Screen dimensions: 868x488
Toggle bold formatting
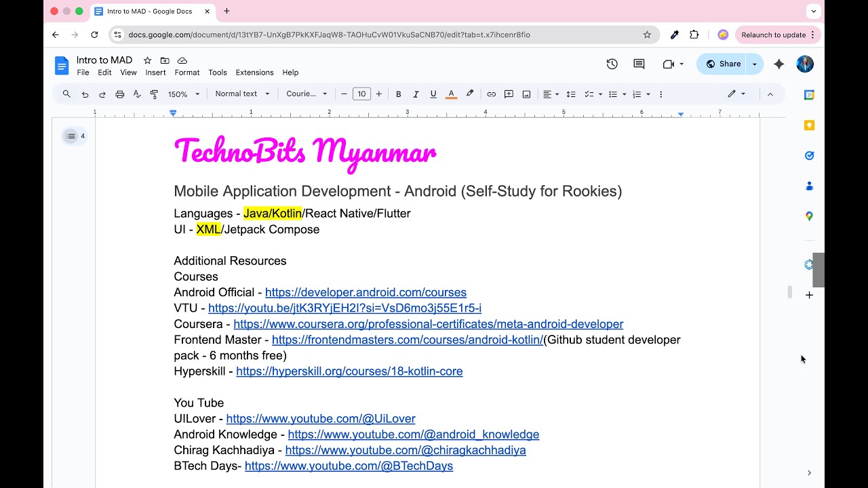tap(399, 94)
